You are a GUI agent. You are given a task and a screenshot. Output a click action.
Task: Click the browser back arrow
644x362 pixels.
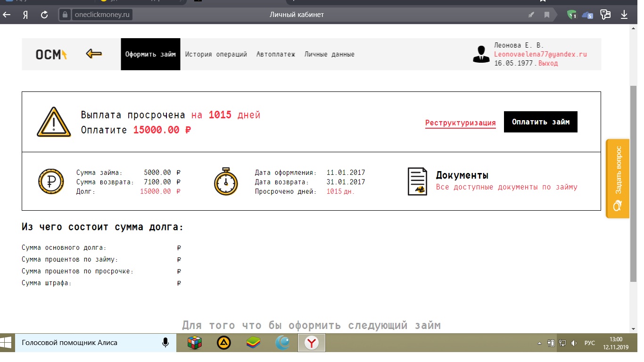pyautogui.click(x=7, y=15)
